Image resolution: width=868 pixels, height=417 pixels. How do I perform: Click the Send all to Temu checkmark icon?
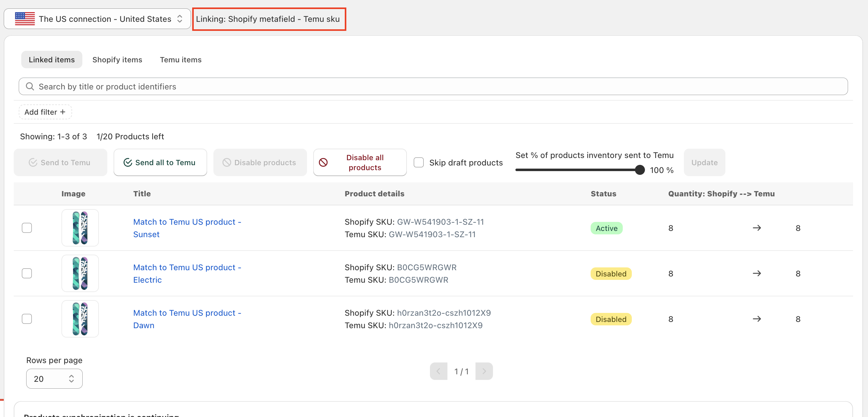click(x=128, y=163)
